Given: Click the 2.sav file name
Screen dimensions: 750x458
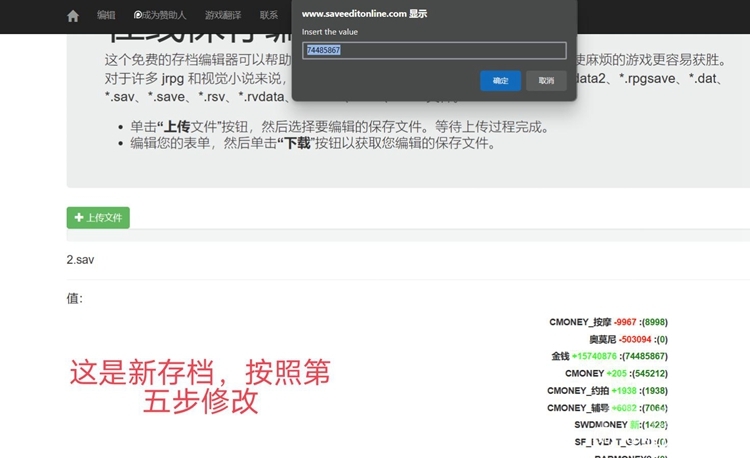Looking at the screenshot, I should pos(80,259).
